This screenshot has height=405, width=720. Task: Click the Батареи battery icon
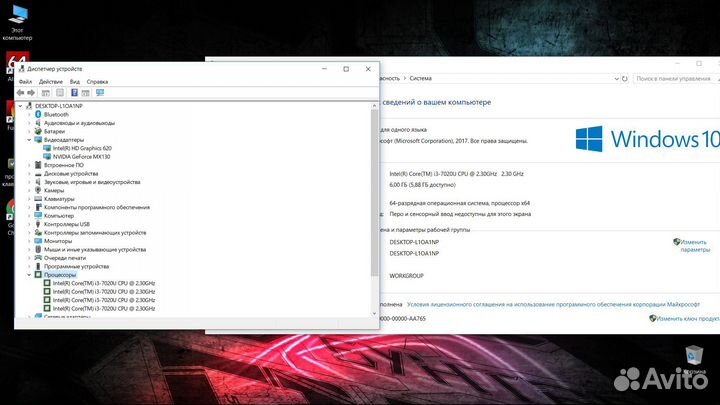pos(38,131)
